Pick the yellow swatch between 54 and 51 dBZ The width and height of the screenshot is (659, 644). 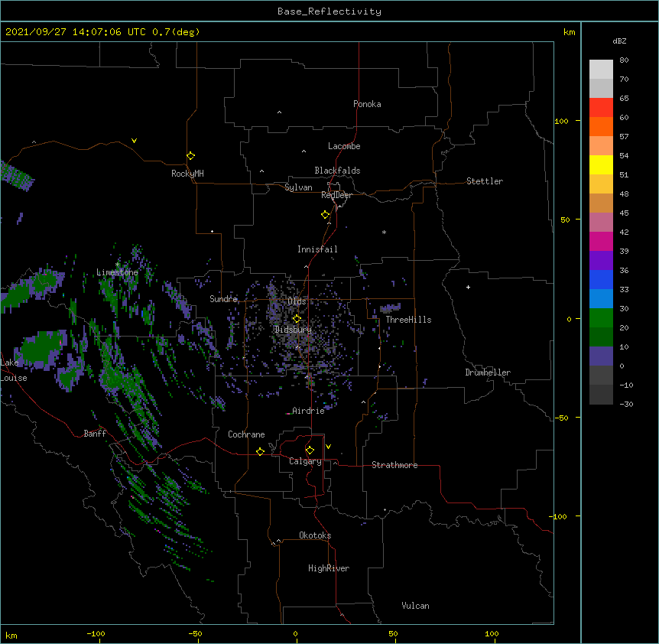point(601,164)
